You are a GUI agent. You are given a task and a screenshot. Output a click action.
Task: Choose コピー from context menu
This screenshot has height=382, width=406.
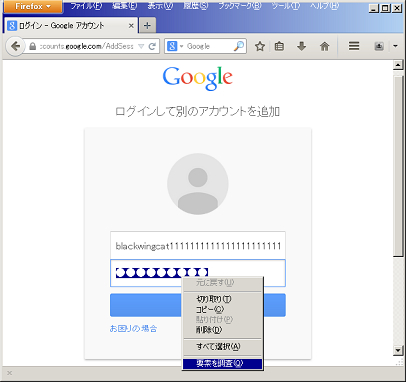223,309
